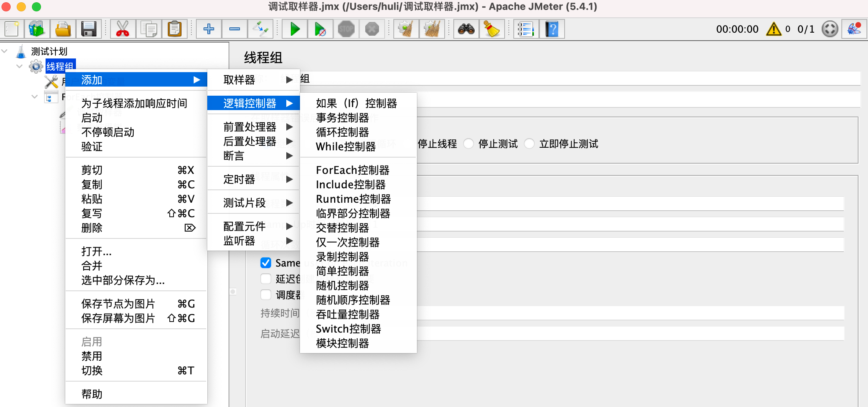Save the test plan with floppy icon
868x407 pixels.
pyautogui.click(x=88, y=29)
